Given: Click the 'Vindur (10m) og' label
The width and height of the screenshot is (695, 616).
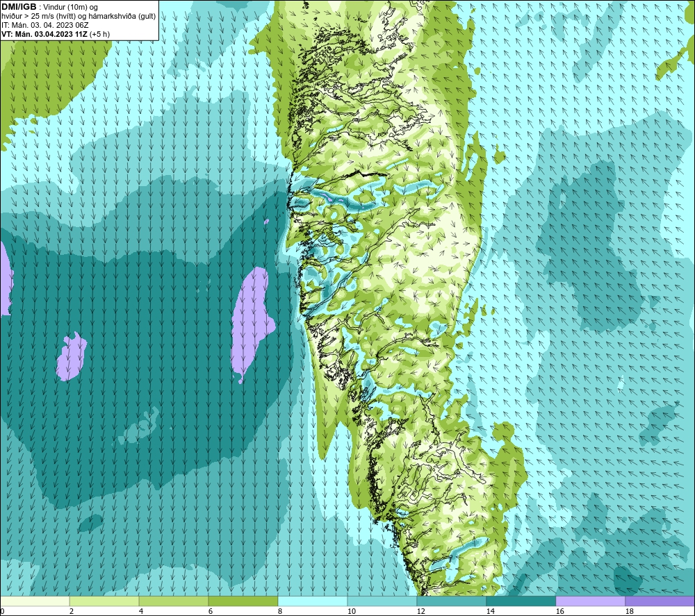Looking at the screenshot, I should tap(72, 8).
